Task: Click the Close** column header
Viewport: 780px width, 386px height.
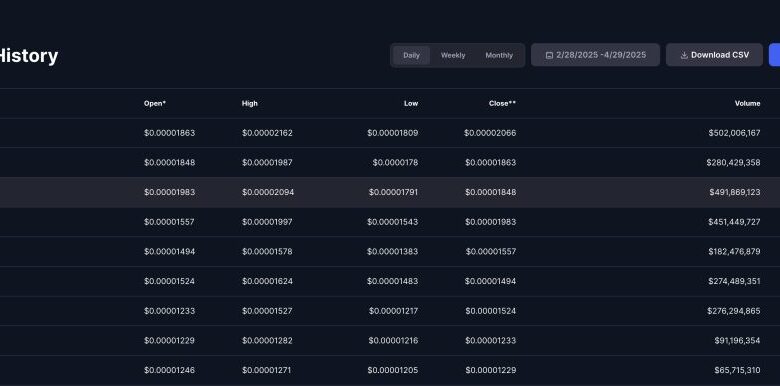Action: pos(502,103)
